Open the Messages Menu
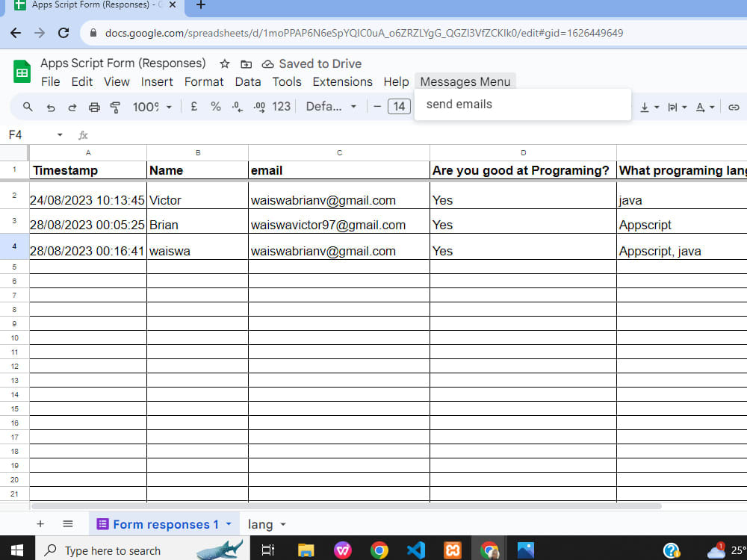747x560 pixels. pyautogui.click(x=465, y=81)
